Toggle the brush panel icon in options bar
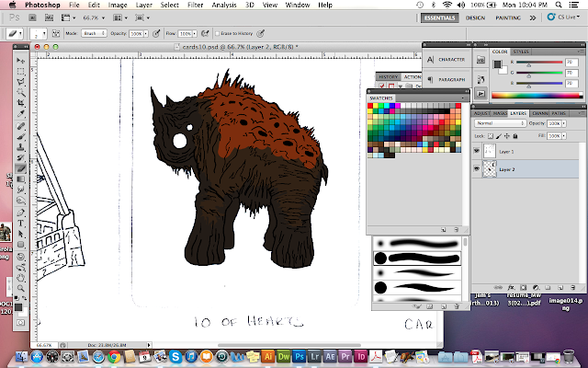This screenshot has height=368, width=588. coord(56,33)
